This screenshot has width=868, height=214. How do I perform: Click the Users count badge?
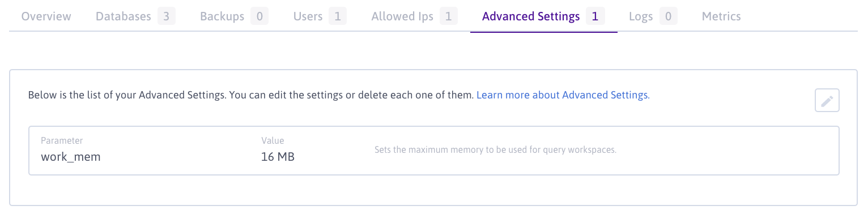[337, 16]
